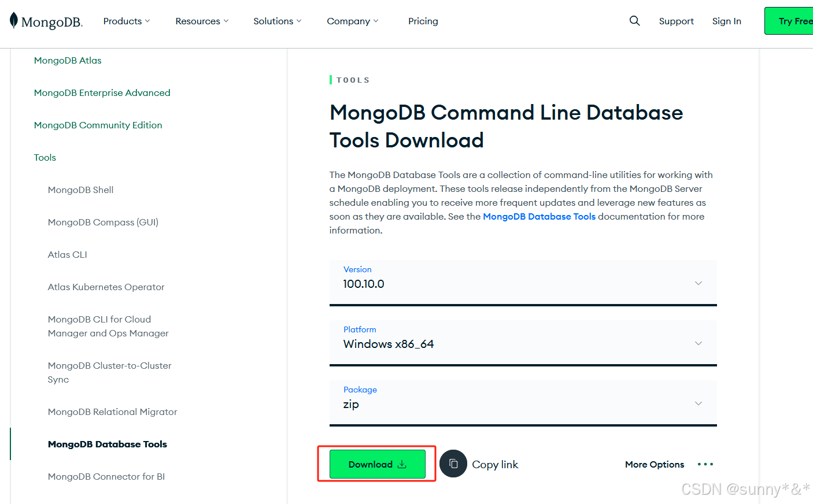The width and height of the screenshot is (813, 504).
Task: Follow the MongoDB Database Tools documentation link
Action: point(539,216)
